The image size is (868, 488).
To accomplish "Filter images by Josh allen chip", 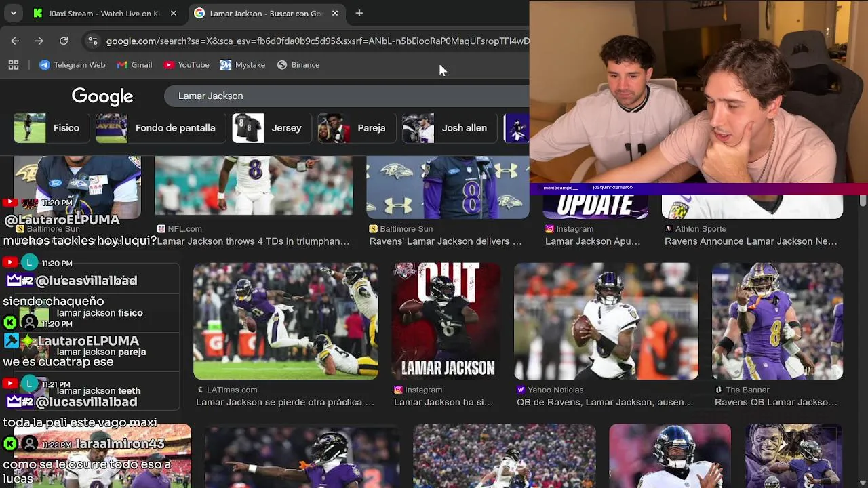I will [x=449, y=128].
